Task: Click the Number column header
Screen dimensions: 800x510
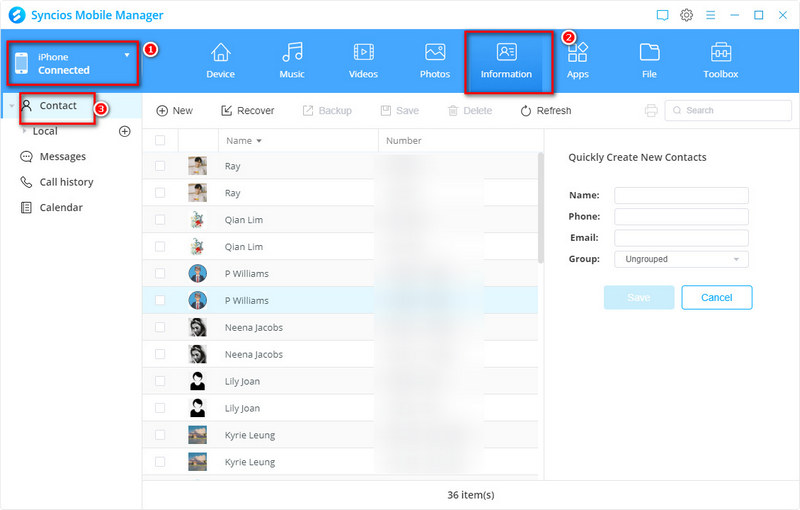Action: tap(404, 140)
